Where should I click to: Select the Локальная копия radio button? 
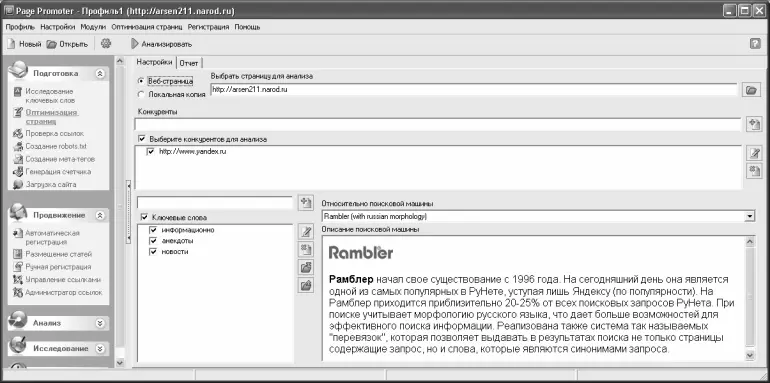click(x=141, y=94)
